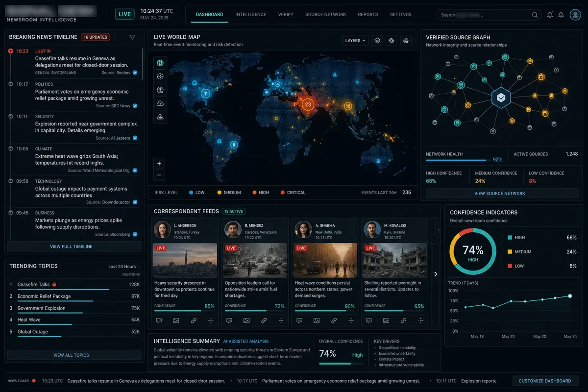Viewport: 588px width, 392px height.
Task: Click View Full Timeline button
Action: (74, 246)
